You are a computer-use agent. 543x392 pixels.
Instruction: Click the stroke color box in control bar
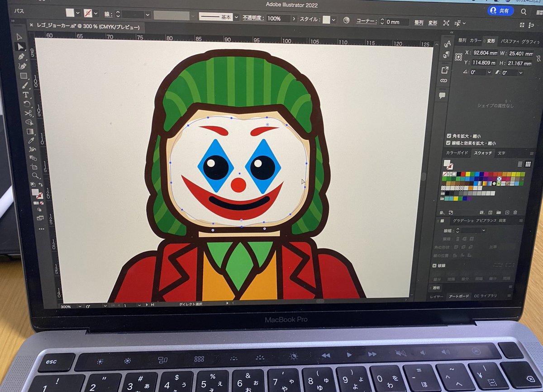click(88, 14)
